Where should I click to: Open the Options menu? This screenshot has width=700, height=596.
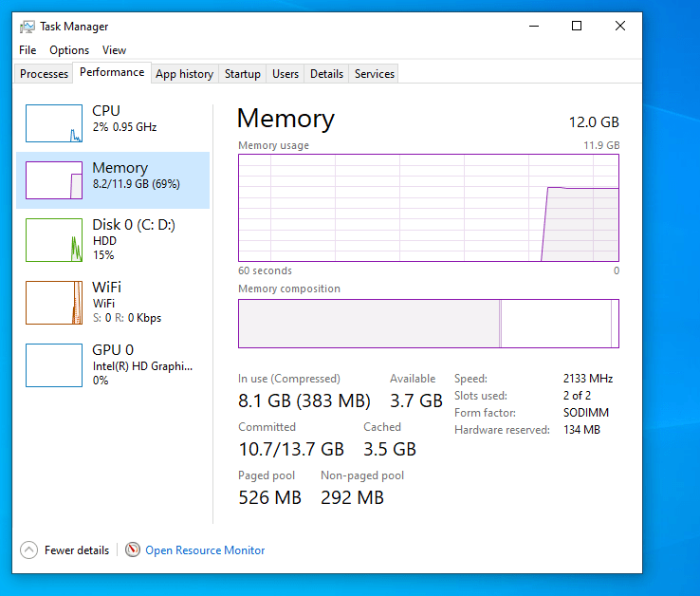69,50
